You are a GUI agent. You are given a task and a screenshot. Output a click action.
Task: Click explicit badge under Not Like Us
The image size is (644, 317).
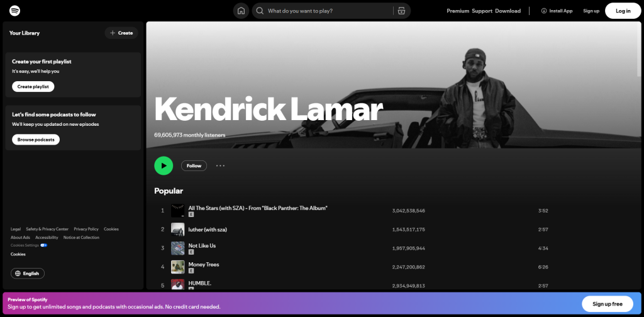click(191, 252)
